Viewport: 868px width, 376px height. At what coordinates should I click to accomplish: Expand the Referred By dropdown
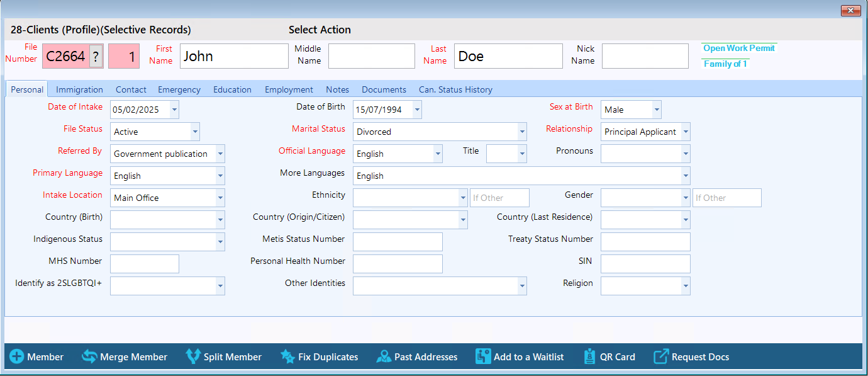point(220,154)
